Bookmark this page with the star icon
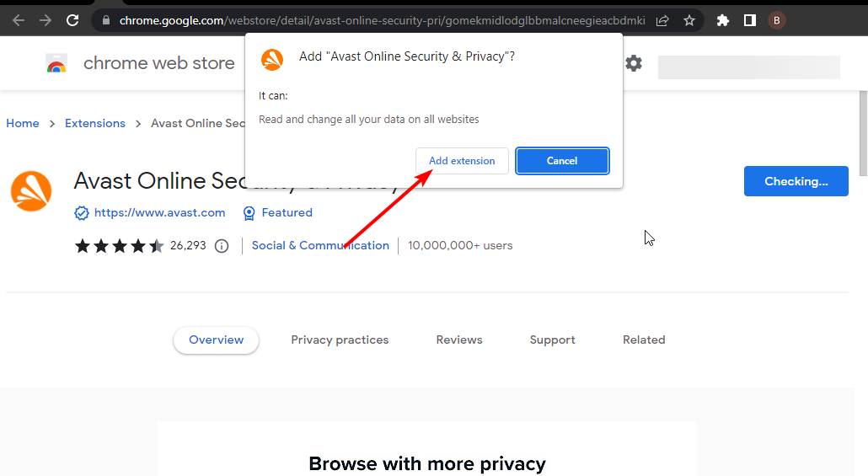 pos(689,20)
